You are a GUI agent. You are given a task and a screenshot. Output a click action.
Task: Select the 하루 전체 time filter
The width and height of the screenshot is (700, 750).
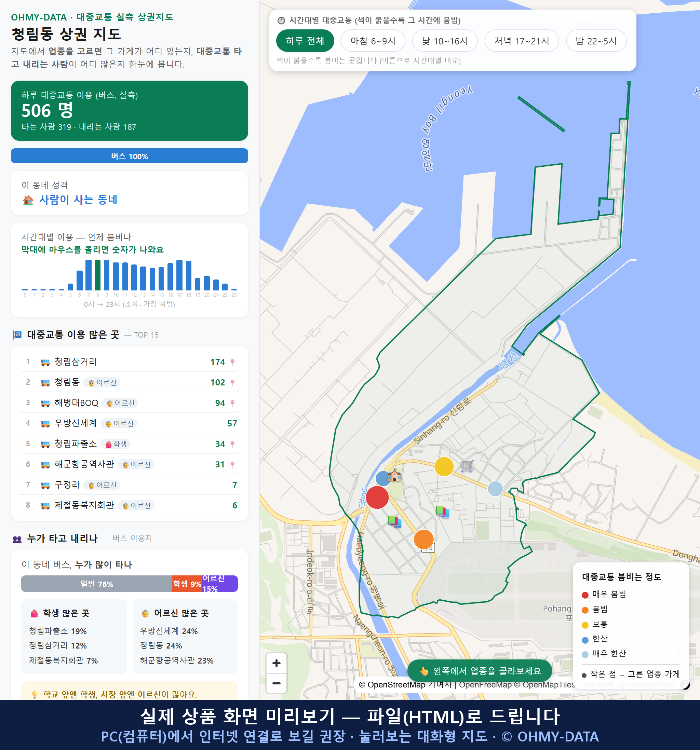[305, 41]
